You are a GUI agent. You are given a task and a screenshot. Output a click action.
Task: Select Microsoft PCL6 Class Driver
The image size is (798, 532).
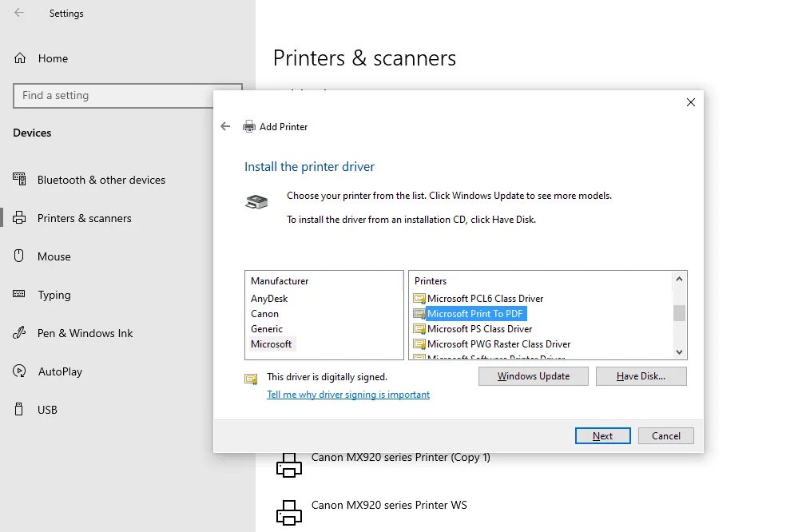click(485, 298)
